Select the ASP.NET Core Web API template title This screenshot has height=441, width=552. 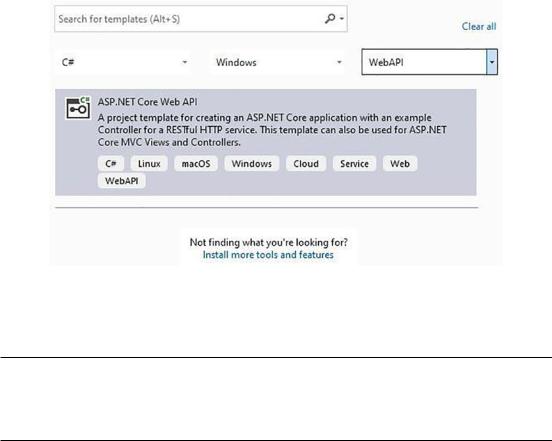[x=147, y=102]
